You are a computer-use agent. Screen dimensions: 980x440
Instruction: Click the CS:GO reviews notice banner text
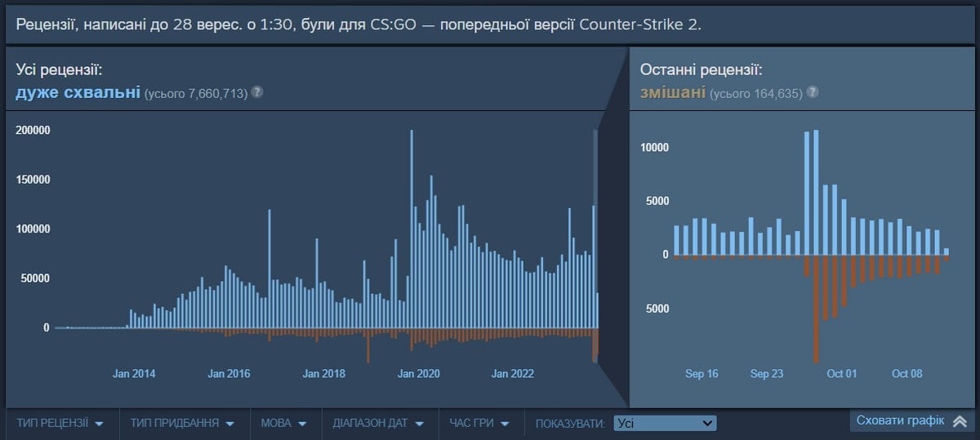[358, 24]
